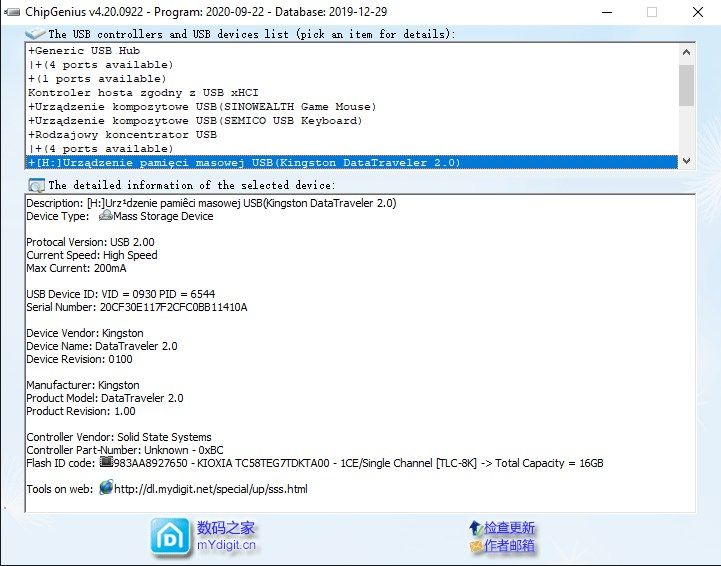This screenshot has height=566, width=721.
Task: Click the 作者邮箱 author email link
Action: (x=509, y=545)
